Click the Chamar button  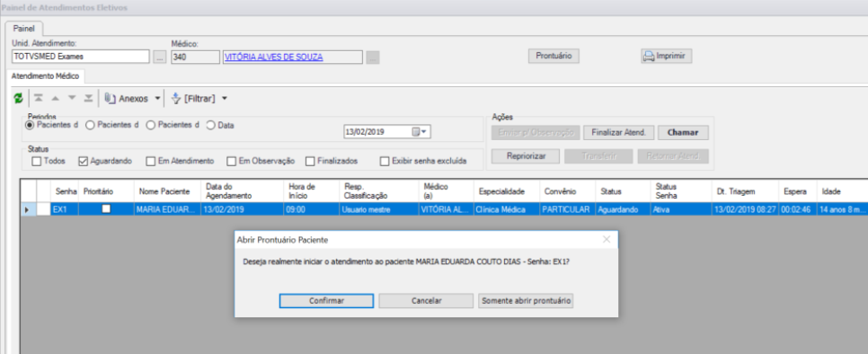tap(683, 133)
